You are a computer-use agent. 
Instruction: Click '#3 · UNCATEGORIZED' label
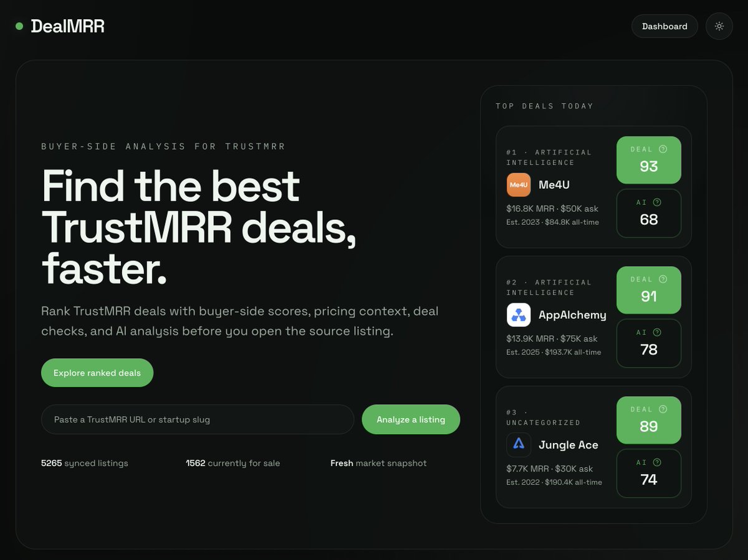pyautogui.click(x=544, y=417)
